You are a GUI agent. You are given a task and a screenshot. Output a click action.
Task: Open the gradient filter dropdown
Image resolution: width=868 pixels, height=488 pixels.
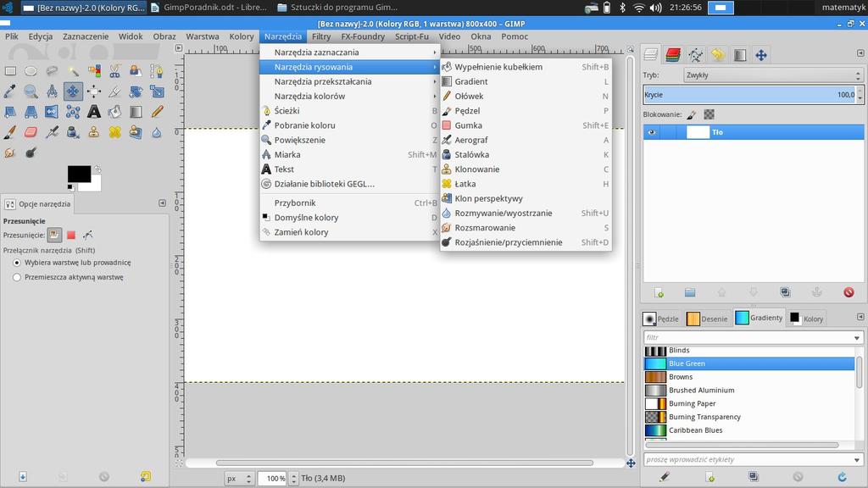click(x=856, y=337)
